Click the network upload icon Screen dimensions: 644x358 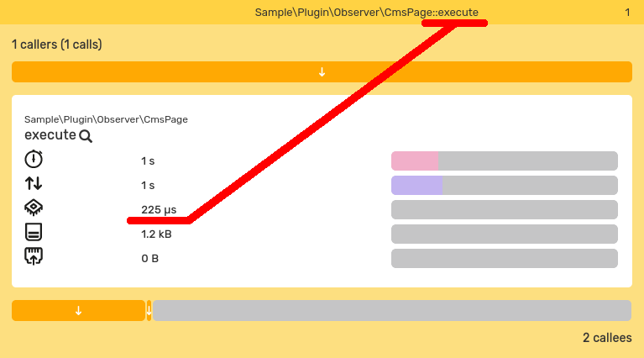click(x=34, y=256)
